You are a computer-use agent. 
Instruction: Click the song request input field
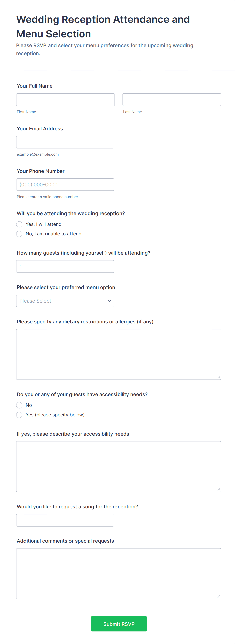[x=65, y=520]
